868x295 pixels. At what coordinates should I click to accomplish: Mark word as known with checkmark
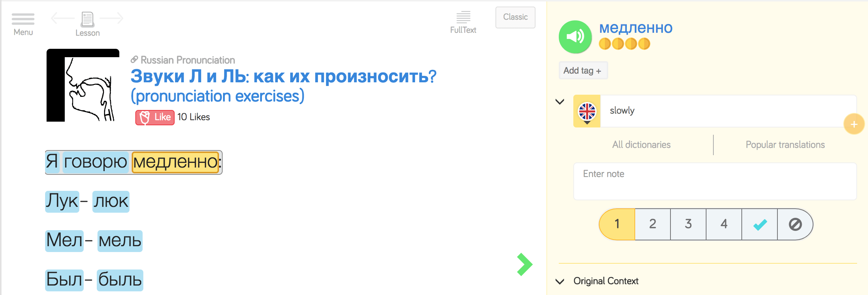760,224
